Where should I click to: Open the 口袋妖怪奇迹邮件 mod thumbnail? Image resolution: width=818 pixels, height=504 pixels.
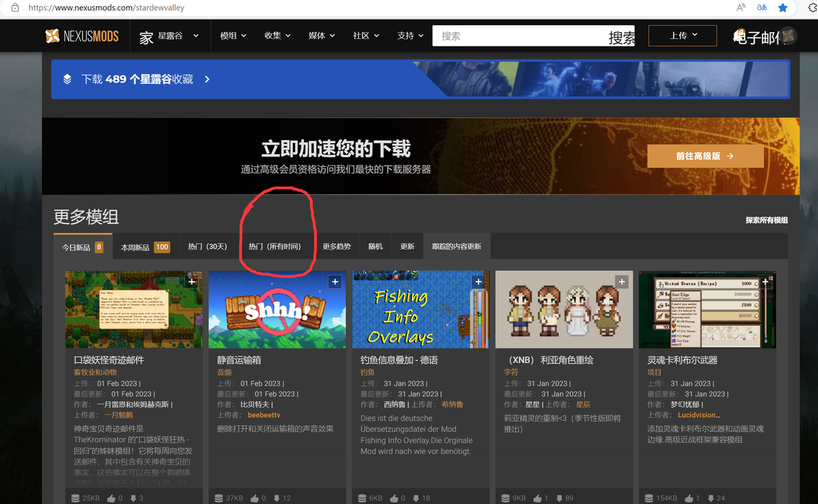tap(134, 309)
